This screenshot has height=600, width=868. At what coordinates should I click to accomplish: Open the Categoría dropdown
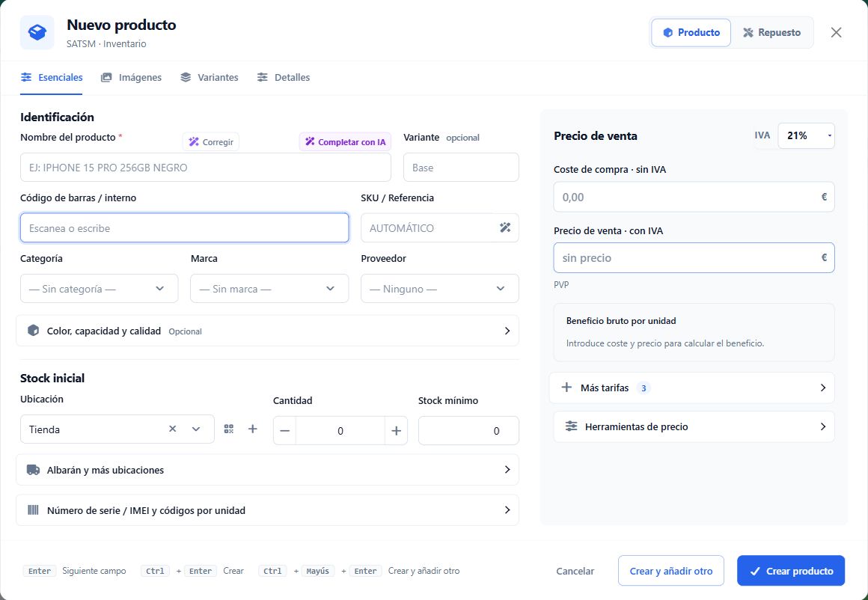tap(99, 288)
